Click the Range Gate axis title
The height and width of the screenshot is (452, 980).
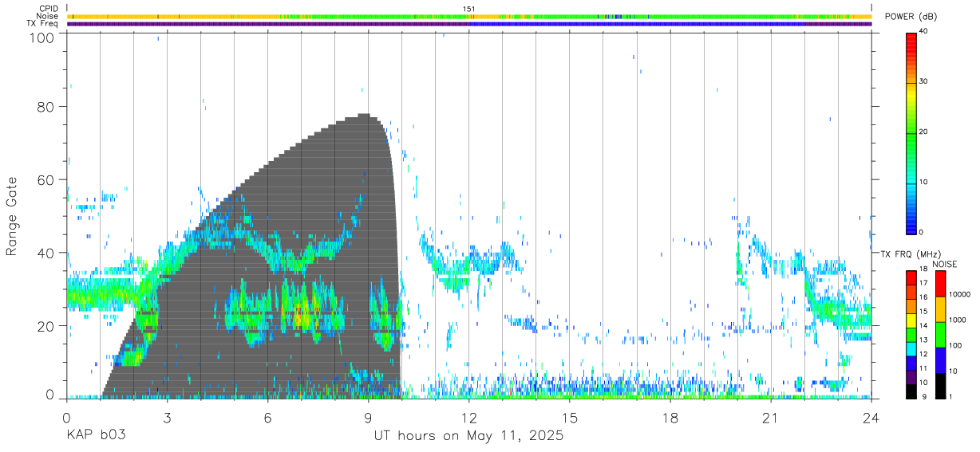click(x=12, y=216)
